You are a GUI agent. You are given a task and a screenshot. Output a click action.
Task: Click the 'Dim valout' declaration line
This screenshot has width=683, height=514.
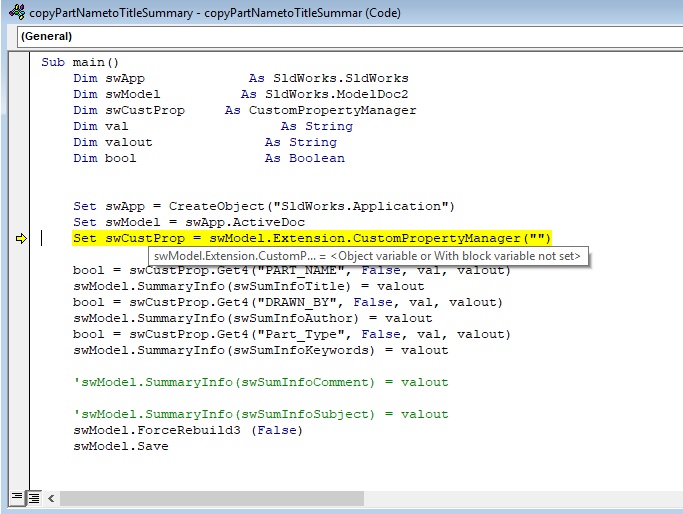(x=205, y=142)
